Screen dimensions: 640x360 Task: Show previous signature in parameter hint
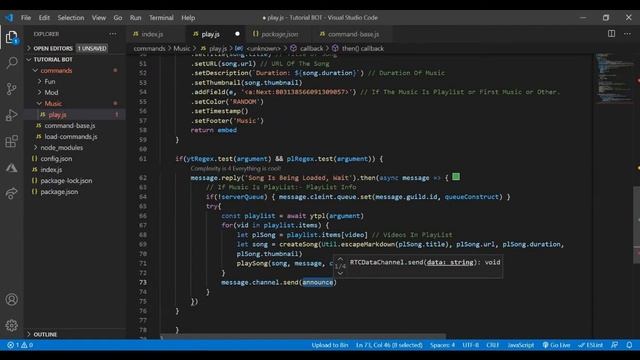coord(340,259)
